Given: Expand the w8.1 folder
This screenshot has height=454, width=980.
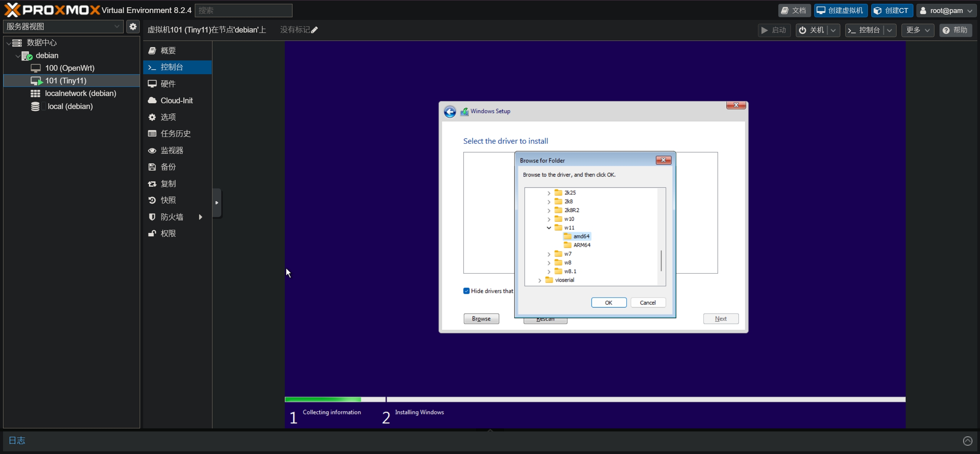Looking at the screenshot, I should click(549, 272).
